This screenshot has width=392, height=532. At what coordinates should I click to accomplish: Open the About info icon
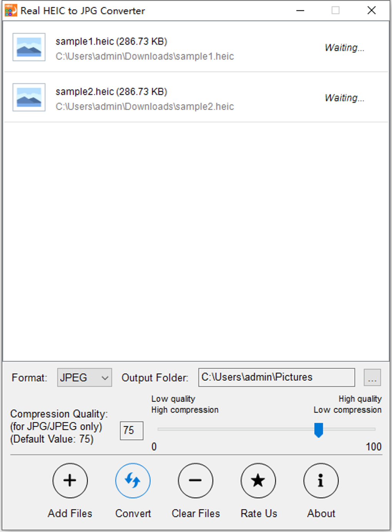pos(321,480)
